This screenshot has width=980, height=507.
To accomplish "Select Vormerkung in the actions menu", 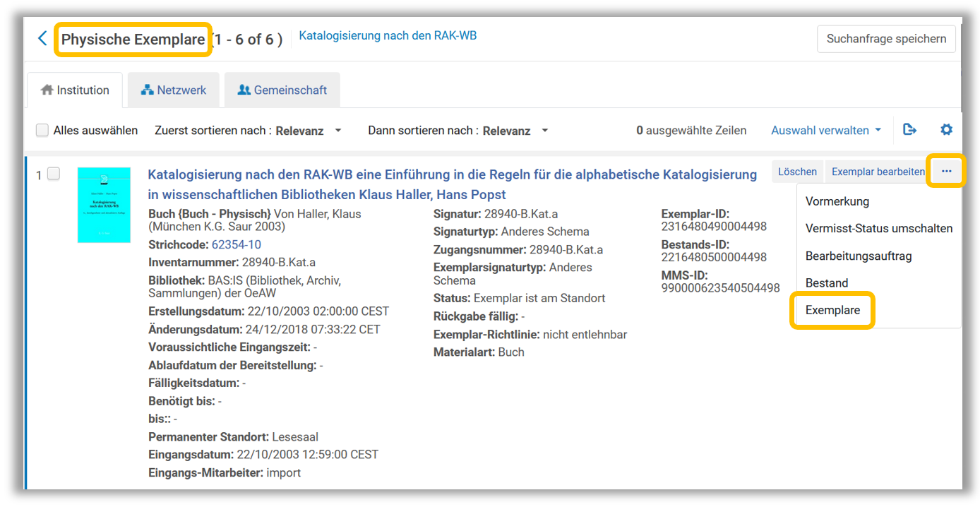I will (x=837, y=201).
